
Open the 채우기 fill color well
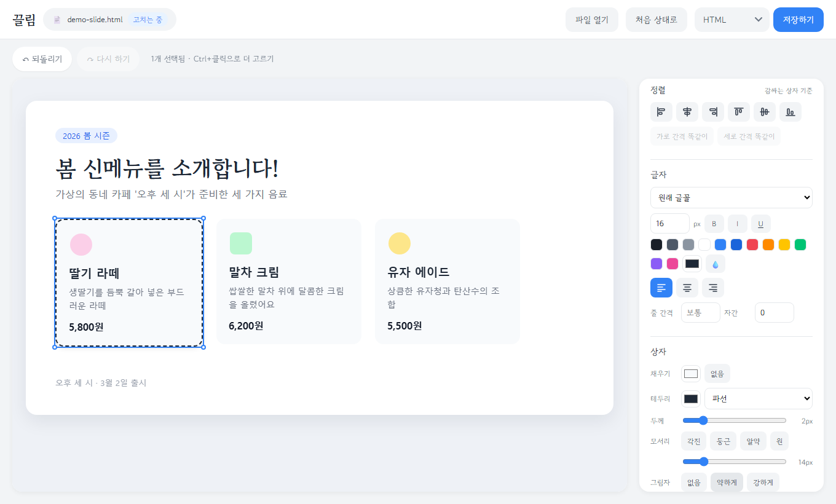coord(691,374)
